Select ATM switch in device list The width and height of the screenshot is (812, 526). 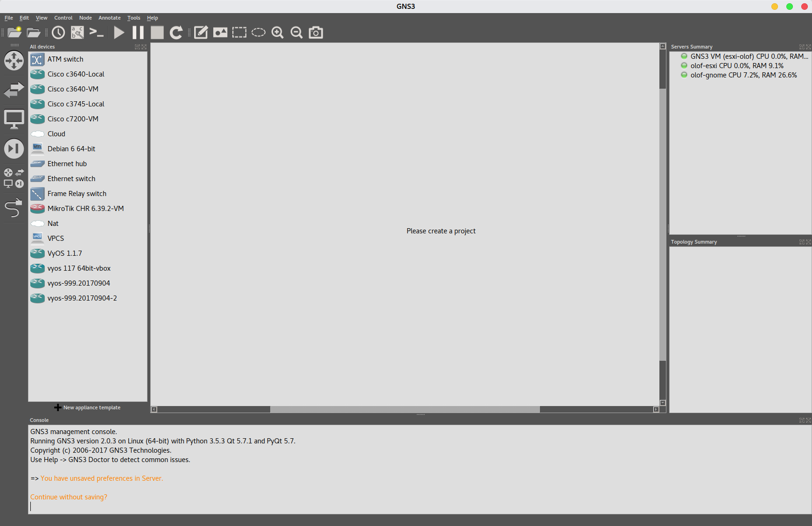88,59
